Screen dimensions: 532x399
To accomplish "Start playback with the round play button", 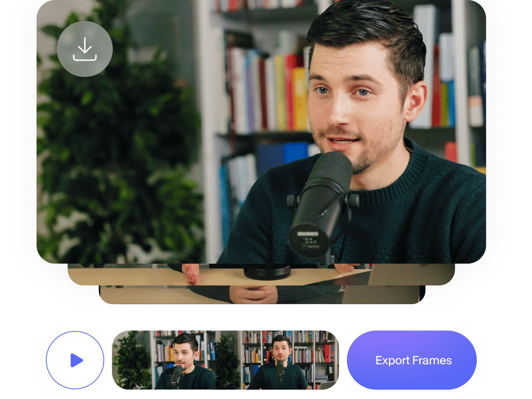I will [x=75, y=360].
